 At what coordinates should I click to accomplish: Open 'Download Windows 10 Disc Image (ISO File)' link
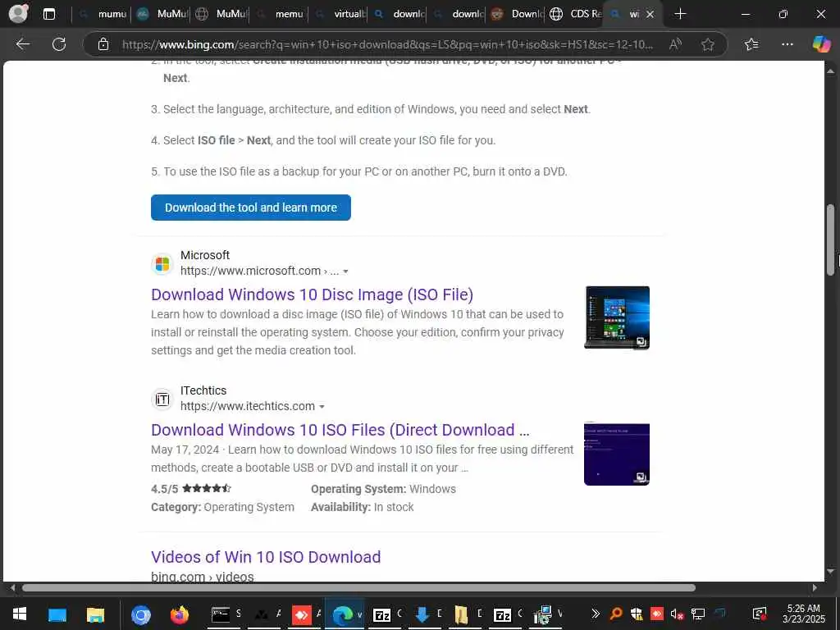click(x=312, y=294)
